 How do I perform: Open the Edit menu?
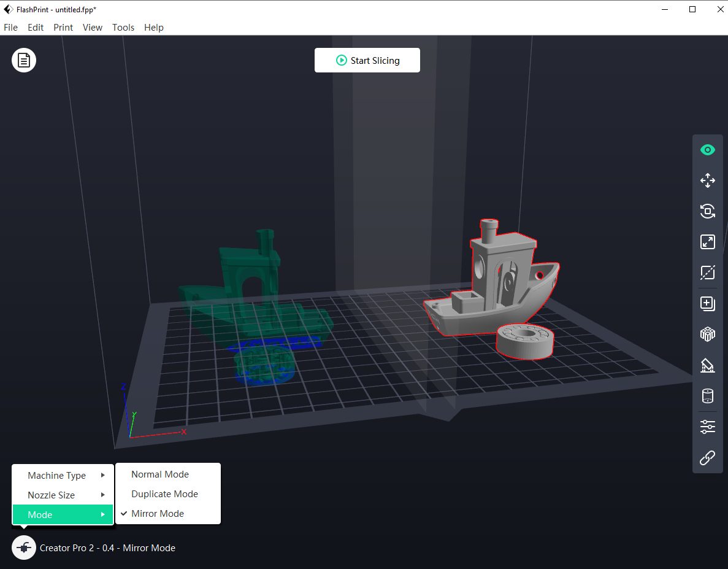pyautogui.click(x=36, y=28)
